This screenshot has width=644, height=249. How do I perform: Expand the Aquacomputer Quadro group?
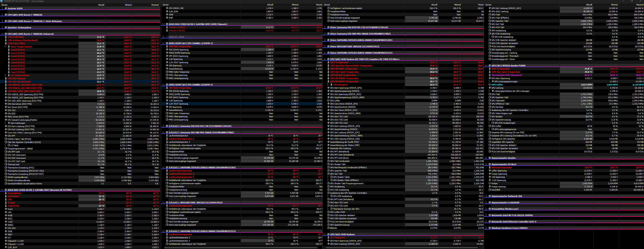486,158
